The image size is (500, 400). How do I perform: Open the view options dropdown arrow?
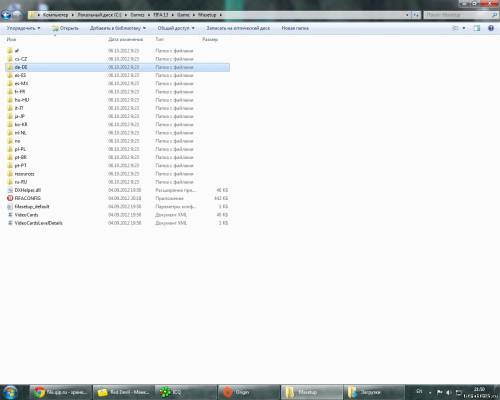(x=464, y=28)
